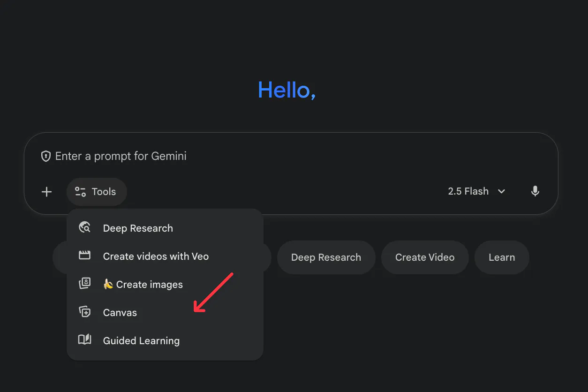The height and width of the screenshot is (392, 588).
Task: Select Guided Learning menu entry
Action: pos(165,341)
